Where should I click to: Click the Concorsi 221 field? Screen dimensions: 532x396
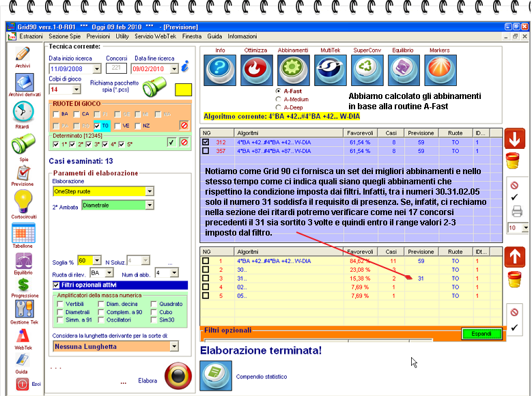[116, 68]
